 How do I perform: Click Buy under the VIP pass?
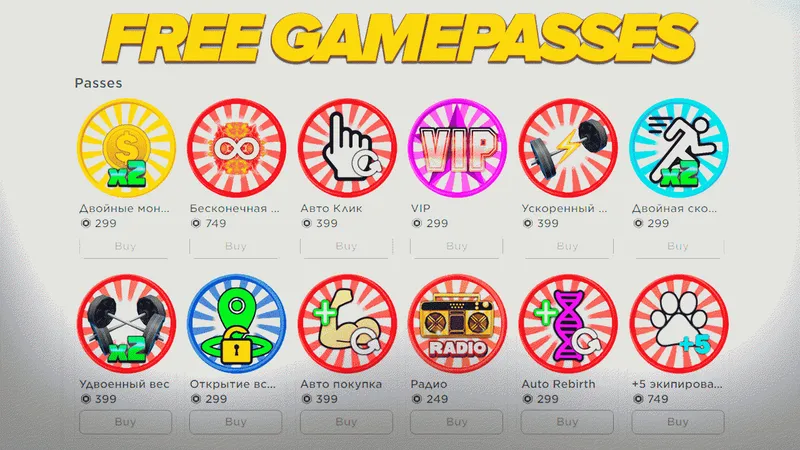click(x=457, y=246)
